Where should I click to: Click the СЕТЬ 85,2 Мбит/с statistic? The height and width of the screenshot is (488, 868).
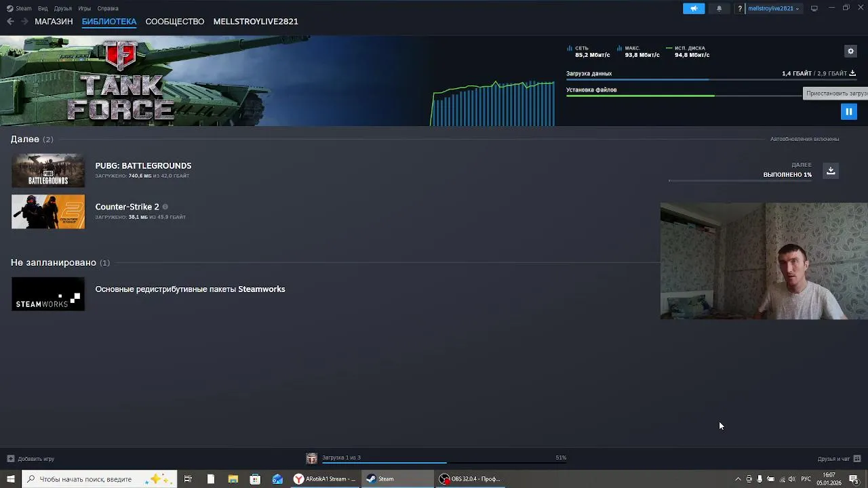pos(587,52)
